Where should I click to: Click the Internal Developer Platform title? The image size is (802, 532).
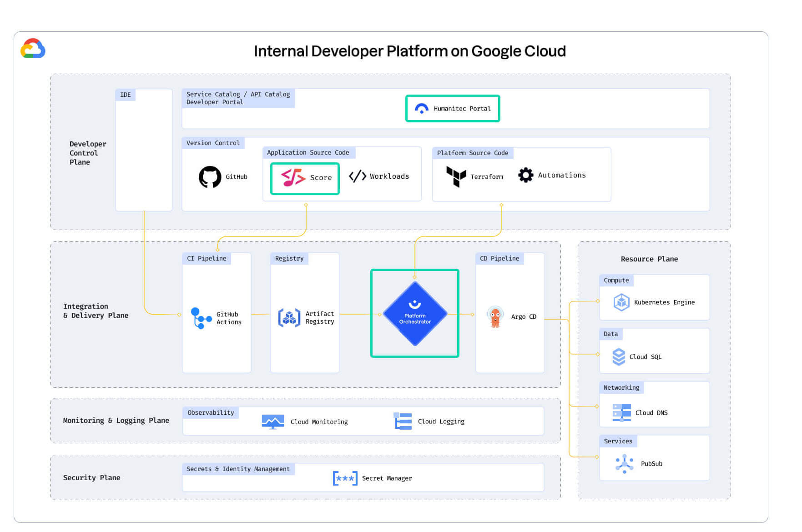[x=409, y=51]
